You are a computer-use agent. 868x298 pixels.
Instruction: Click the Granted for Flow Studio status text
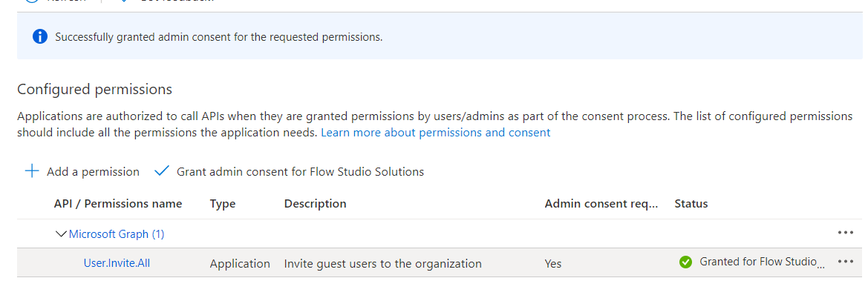click(761, 262)
